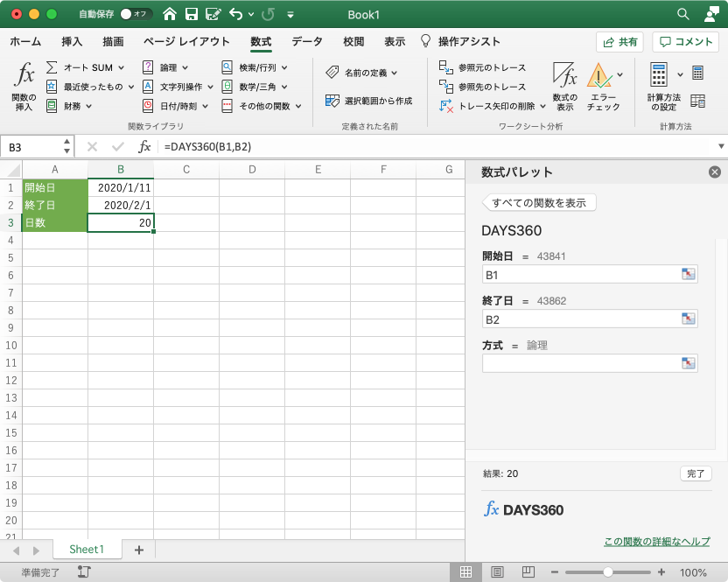Image resolution: width=728 pixels, height=582 pixels.
Task: Click the 終了日 input field containing B2
Action: pyautogui.click(x=590, y=319)
